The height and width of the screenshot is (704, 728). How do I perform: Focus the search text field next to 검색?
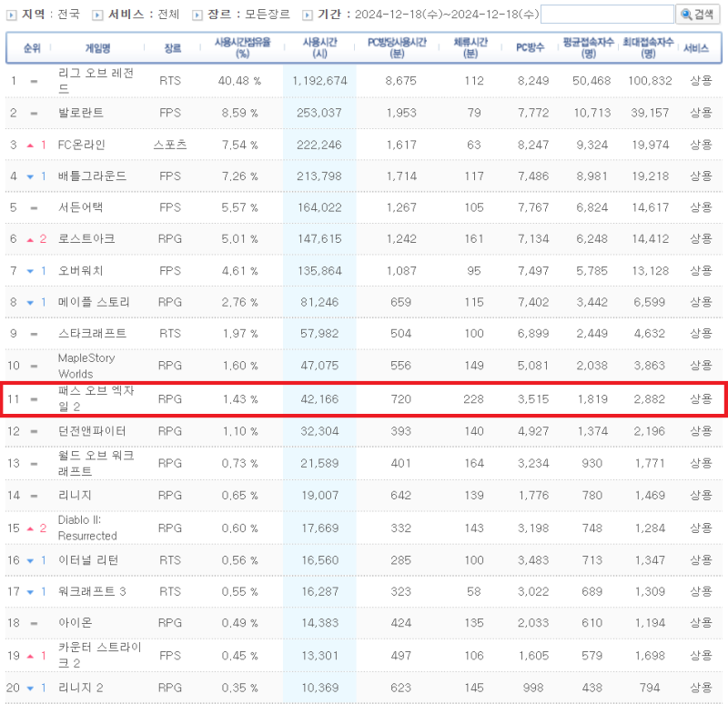click(607, 15)
